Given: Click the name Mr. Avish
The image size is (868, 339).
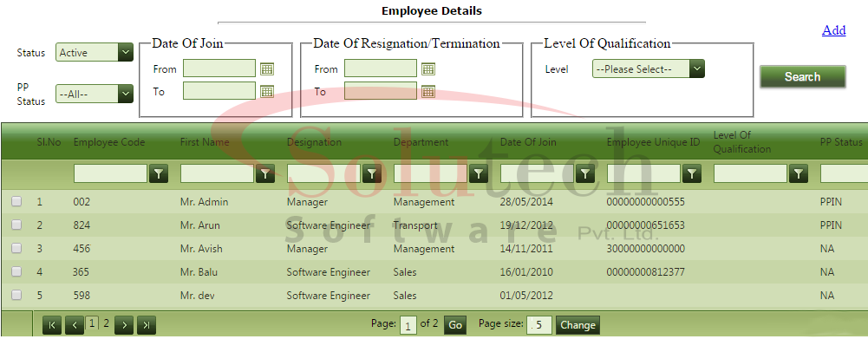Looking at the screenshot, I should pos(201,249).
